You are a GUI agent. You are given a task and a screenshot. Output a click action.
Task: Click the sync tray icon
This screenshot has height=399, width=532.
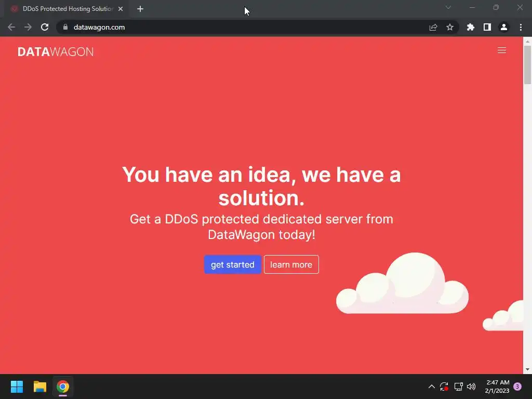444,387
